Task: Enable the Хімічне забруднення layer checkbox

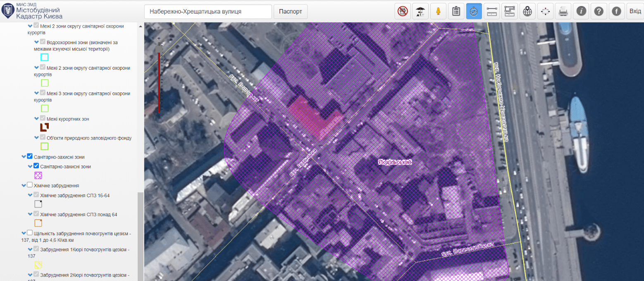Action: (30, 185)
